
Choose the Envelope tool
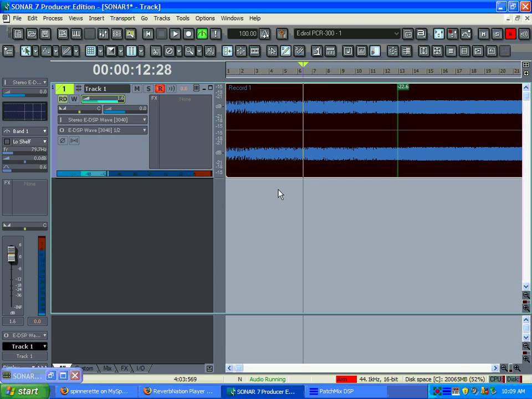pos(46,51)
